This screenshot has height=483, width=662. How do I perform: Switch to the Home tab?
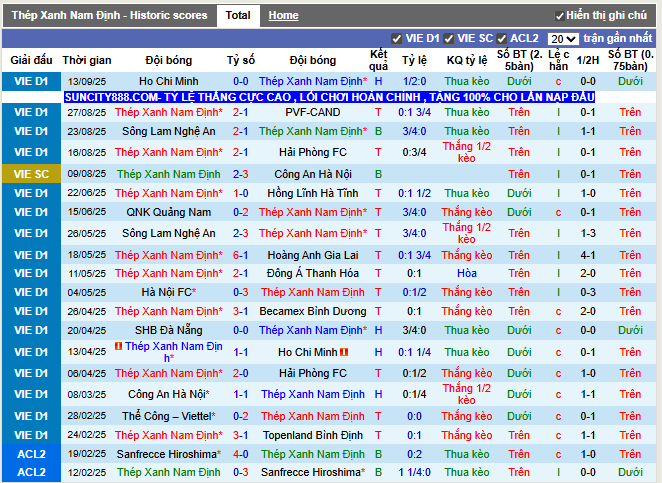[x=283, y=16]
